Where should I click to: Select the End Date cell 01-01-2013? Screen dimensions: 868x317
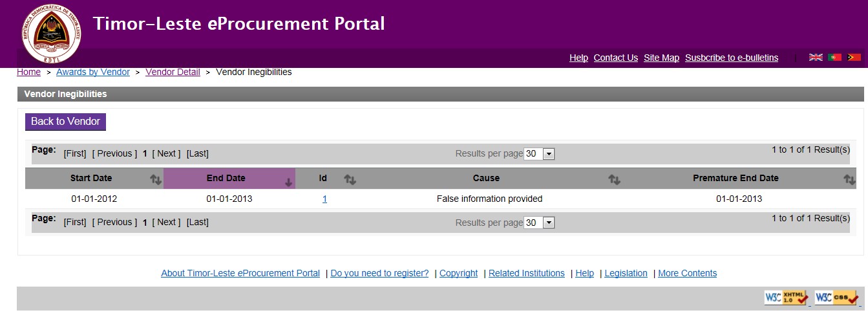click(x=229, y=199)
